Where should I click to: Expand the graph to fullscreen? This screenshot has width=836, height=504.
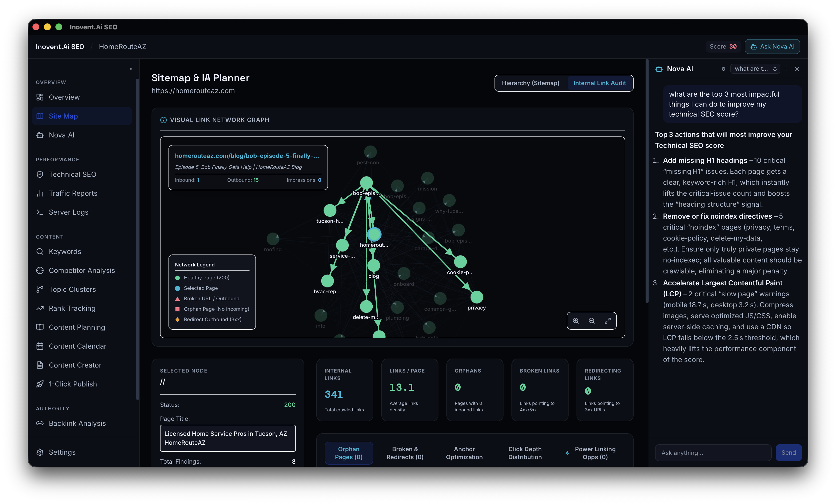pos(608,321)
